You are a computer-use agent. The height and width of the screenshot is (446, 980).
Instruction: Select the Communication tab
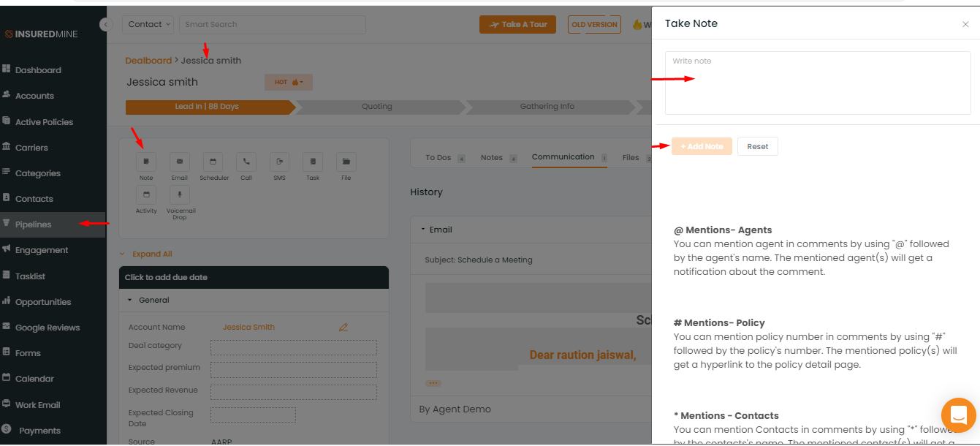569,157
